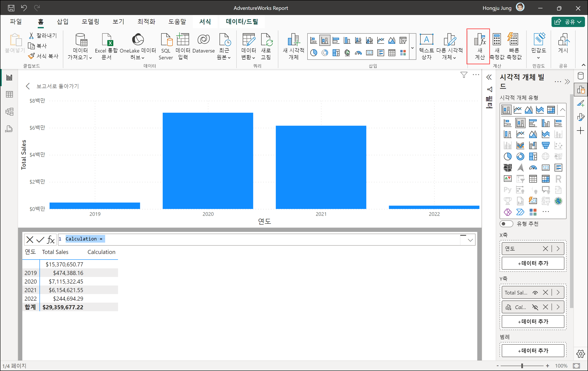Viewport: 588px width, 371px height.
Task: Collapse the visual types gallery chevron
Action: click(563, 110)
